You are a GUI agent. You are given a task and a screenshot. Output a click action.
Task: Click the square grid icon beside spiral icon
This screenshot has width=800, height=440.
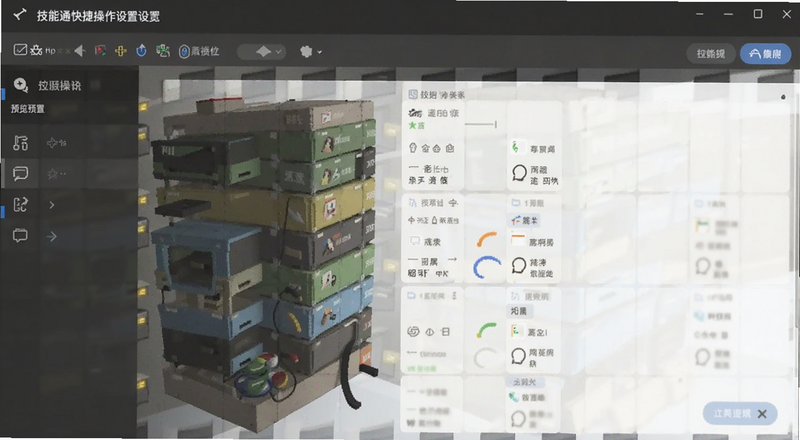click(x=445, y=332)
